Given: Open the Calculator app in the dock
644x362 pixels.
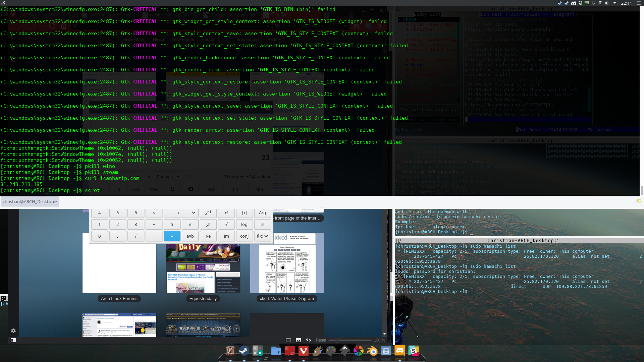Looking at the screenshot, I should point(258,351).
